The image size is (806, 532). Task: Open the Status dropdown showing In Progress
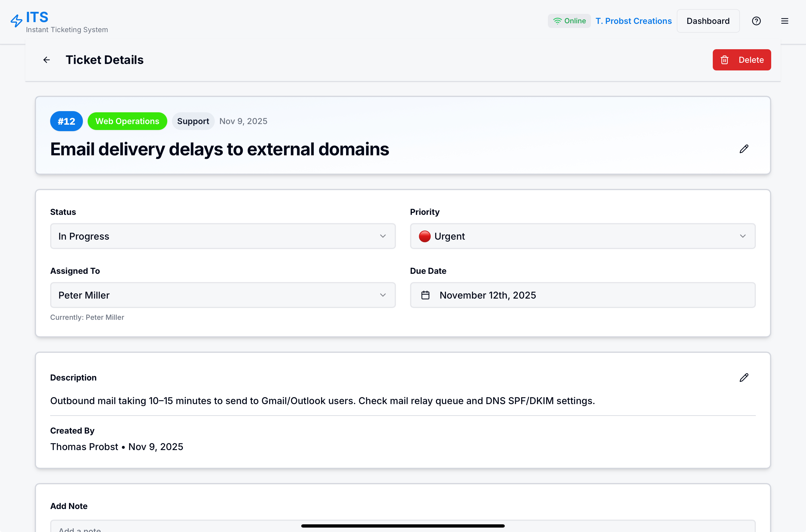tap(223, 236)
